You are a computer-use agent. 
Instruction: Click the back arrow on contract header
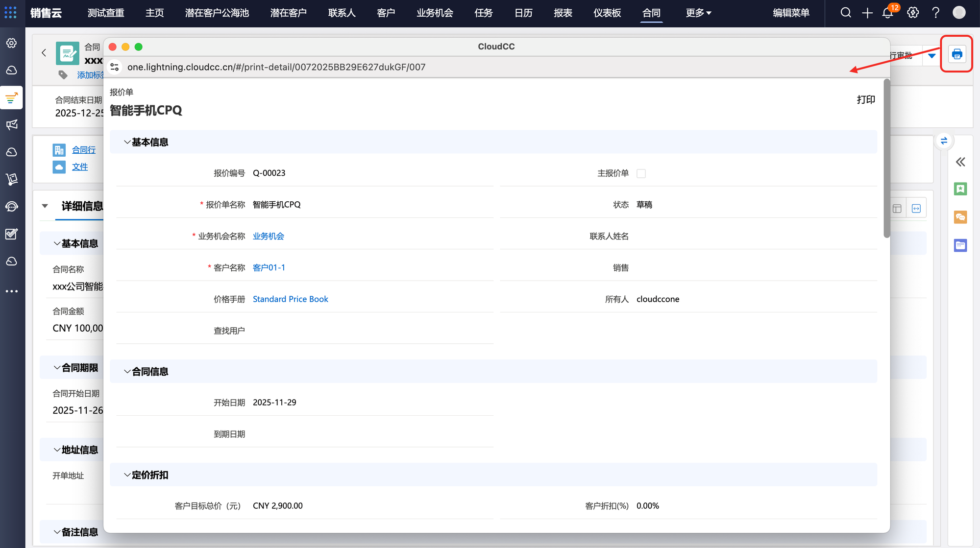(x=44, y=53)
